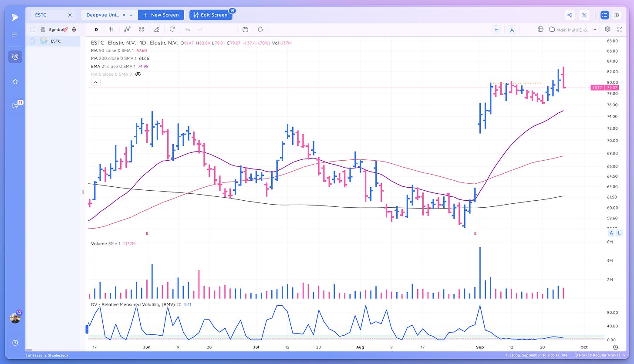Screen dimensions: 634x364
Task: Click the refresh sync icon
Action: [172, 30]
